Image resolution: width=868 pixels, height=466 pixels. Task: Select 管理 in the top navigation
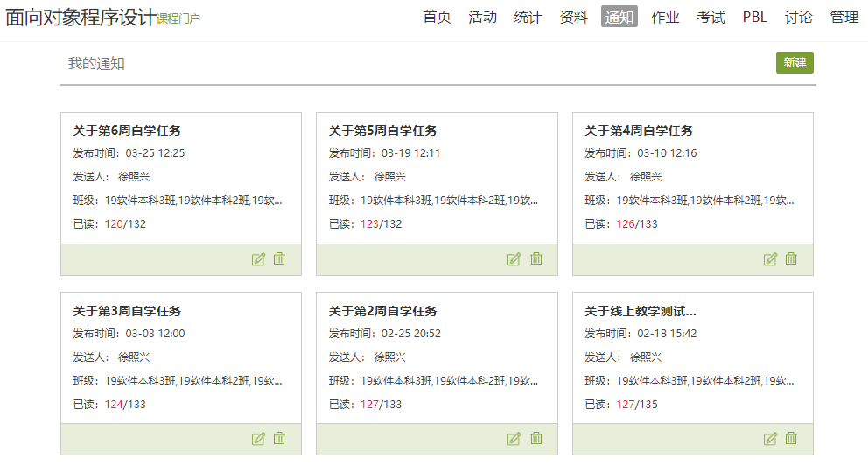843,17
